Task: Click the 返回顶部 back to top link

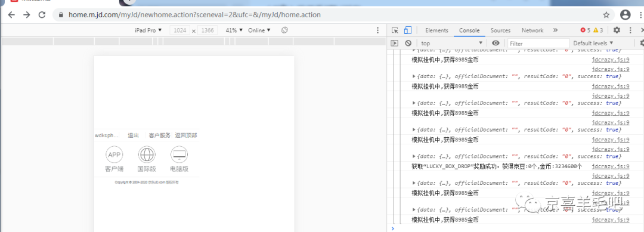Action: coord(185,135)
